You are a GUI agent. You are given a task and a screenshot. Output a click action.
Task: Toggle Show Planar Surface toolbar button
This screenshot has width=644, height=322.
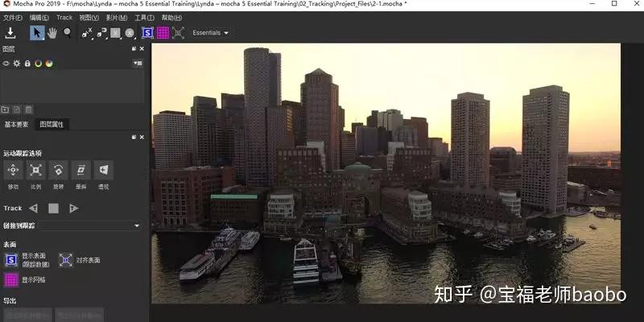[x=148, y=33]
